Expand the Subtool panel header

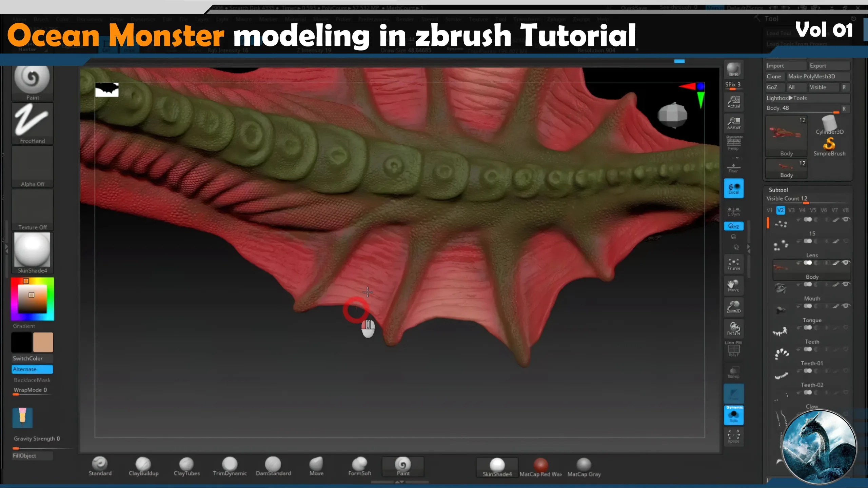click(778, 190)
